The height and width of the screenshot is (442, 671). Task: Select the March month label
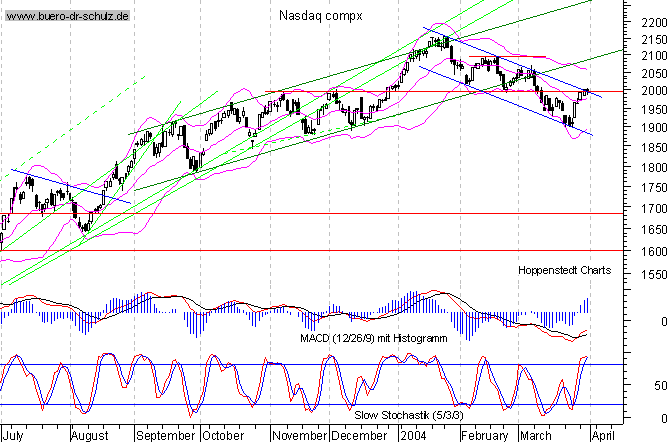pyautogui.click(x=538, y=435)
